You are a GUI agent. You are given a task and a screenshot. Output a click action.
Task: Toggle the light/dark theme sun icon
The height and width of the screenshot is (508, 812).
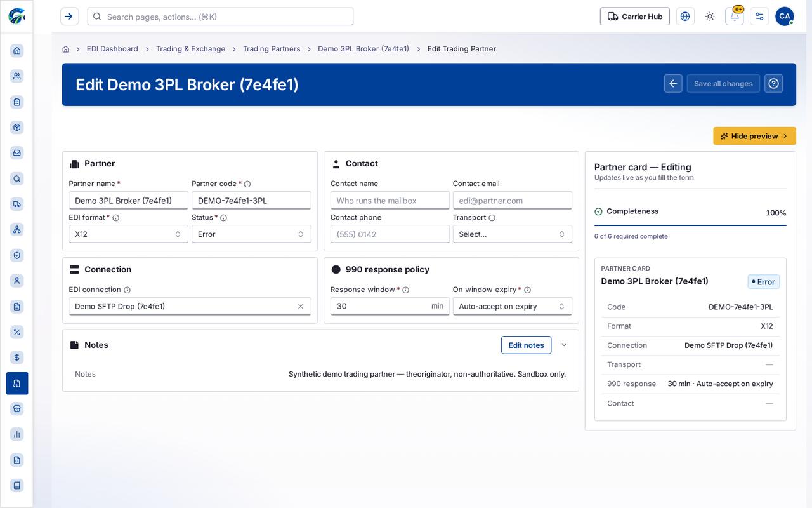tap(710, 17)
